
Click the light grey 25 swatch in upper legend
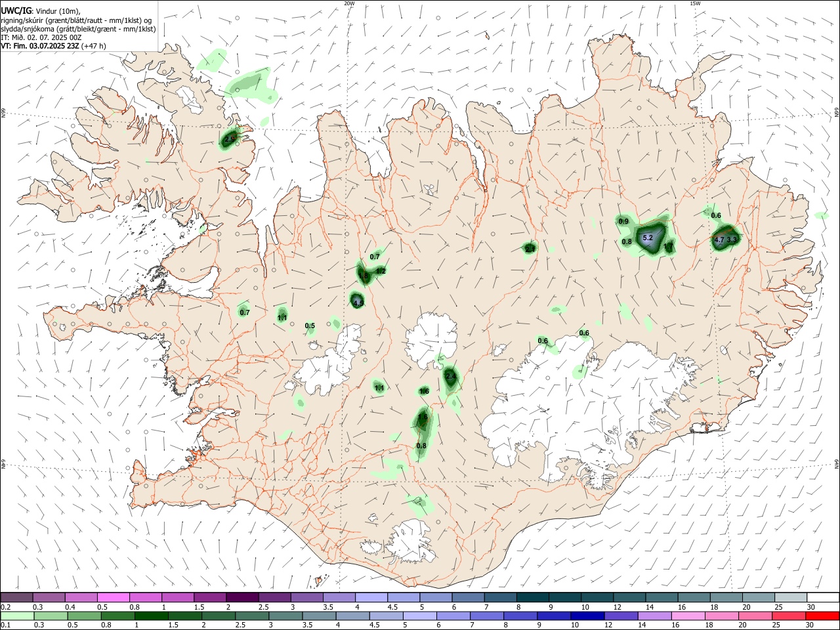(791, 597)
